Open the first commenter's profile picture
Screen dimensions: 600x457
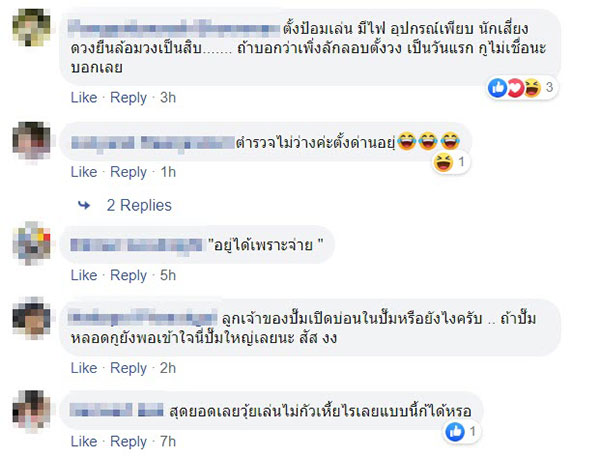point(31,28)
